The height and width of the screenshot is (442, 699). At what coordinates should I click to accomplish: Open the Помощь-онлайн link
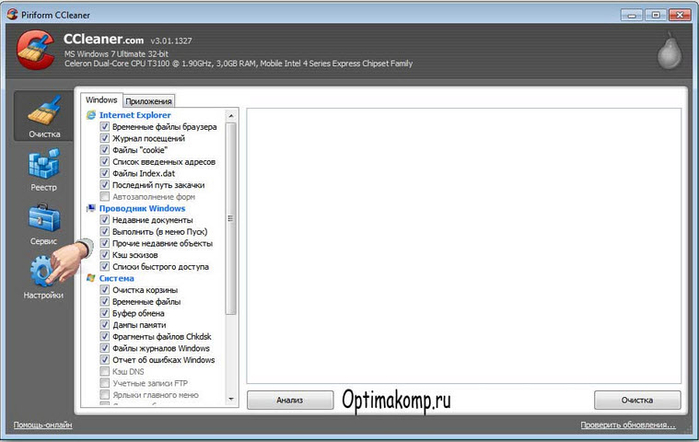(x=43, y=425)
